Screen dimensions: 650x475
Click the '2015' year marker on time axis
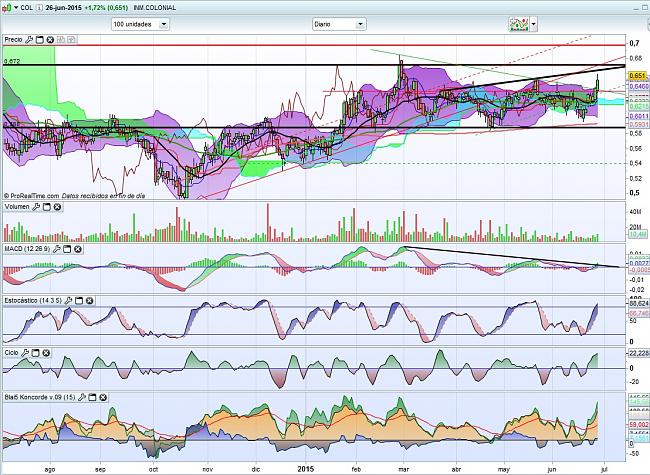point(305,467)
